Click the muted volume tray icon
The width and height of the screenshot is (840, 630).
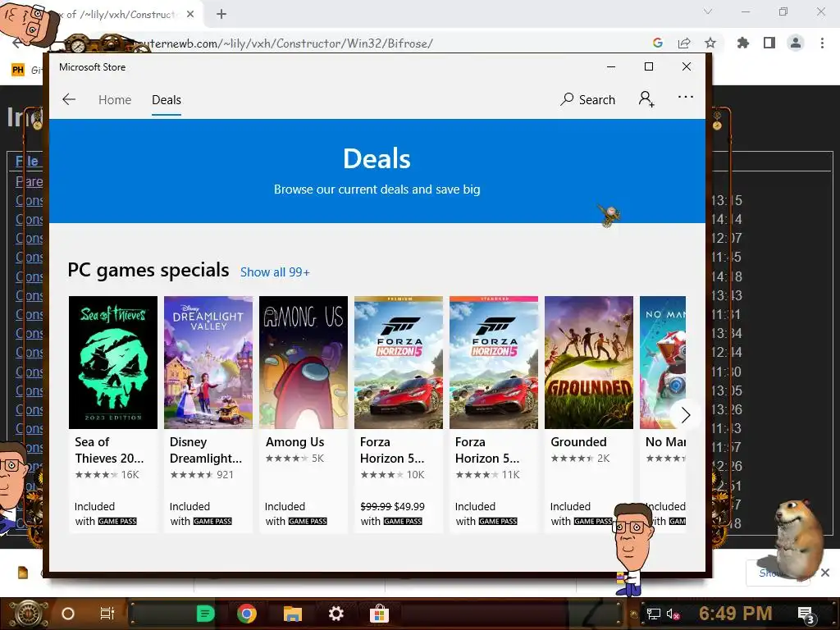coord(672,614)
